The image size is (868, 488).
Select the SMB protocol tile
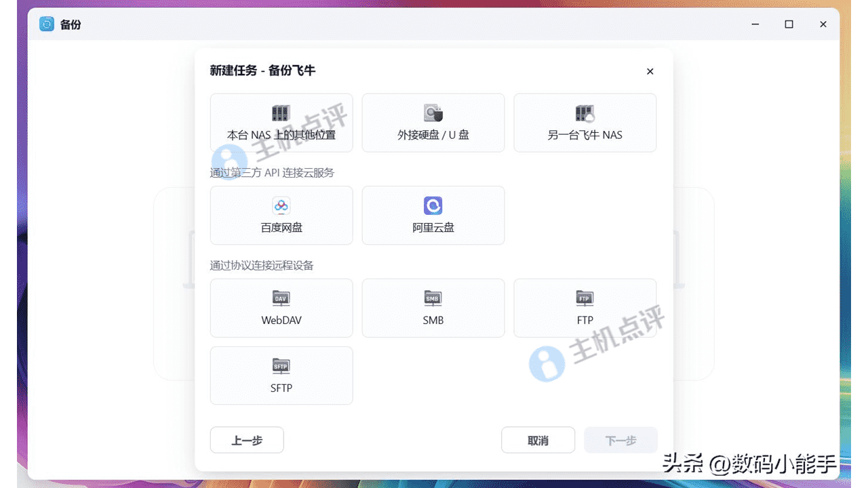(433, 308)
